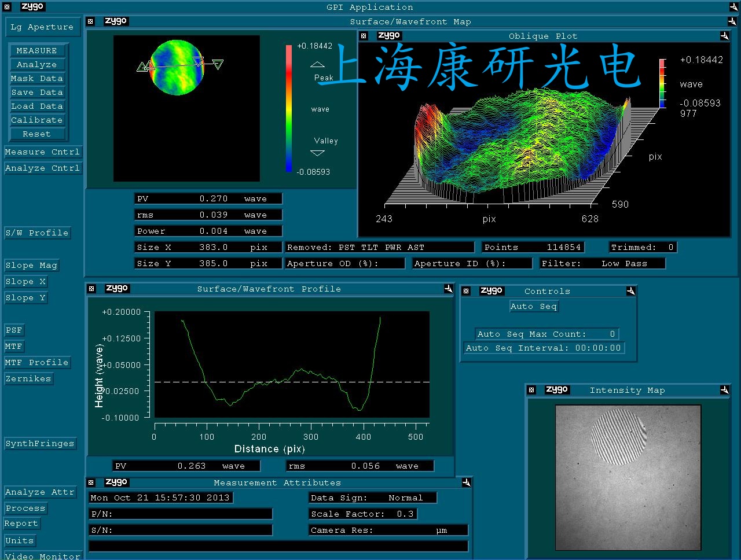Click Surface/Wavefront Profile window menu icon
The image size is (741, 560).
click(x=91, y=289)
